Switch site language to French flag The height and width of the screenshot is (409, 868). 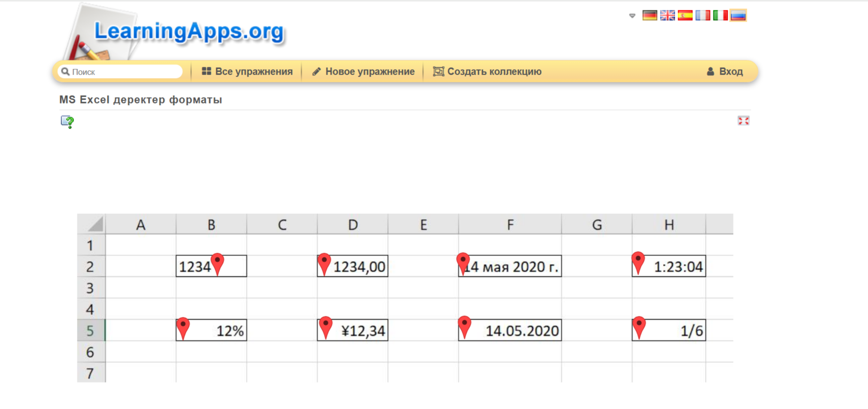702,16
